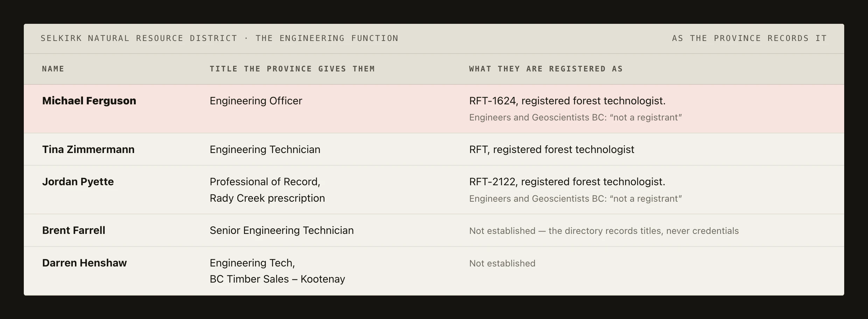This screenshot has height=319, width=868.
Task: Click Tina Zimmermann's RFT registration text
Action: [x=552, y=150]
